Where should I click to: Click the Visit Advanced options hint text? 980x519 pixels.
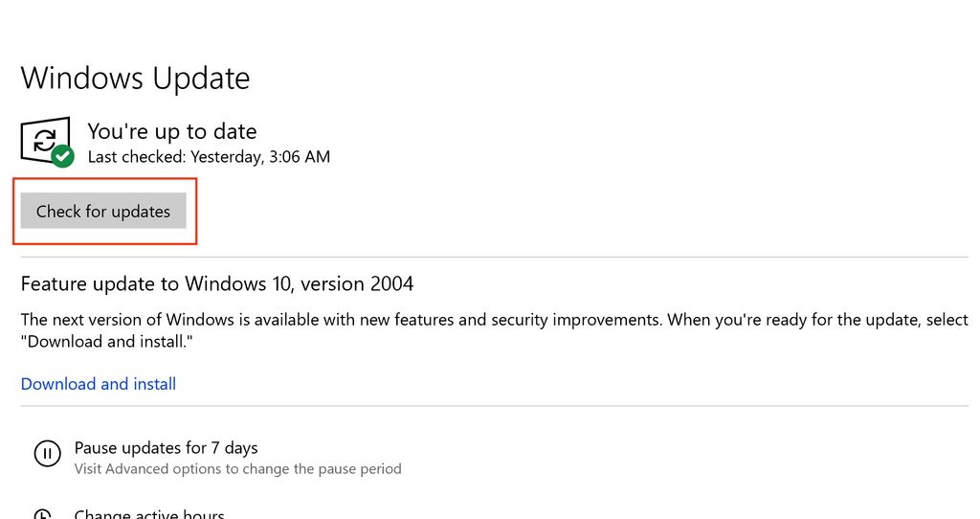237,469
